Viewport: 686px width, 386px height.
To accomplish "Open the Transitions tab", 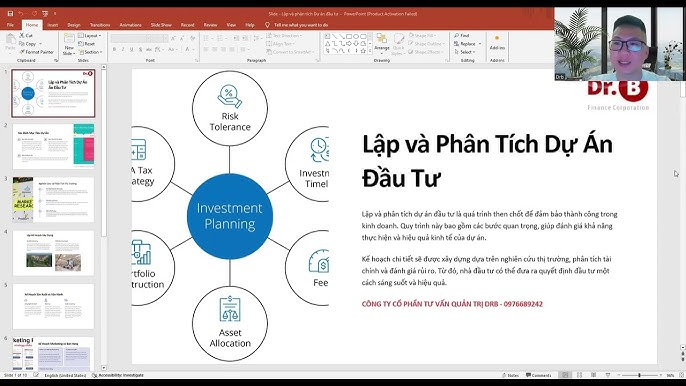I will (x=100, y=25).
